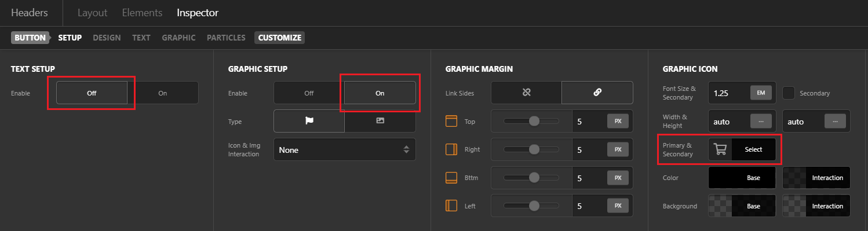Open the Particles tab

[x=226, y=38]
